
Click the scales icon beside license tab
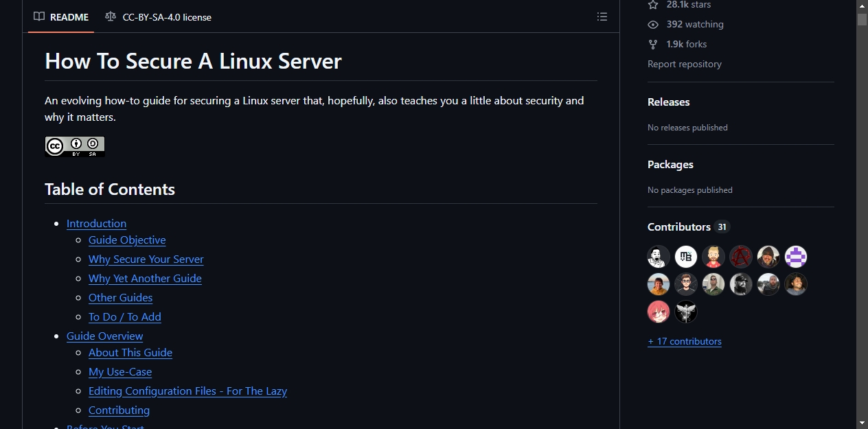(x=111, y=17)
